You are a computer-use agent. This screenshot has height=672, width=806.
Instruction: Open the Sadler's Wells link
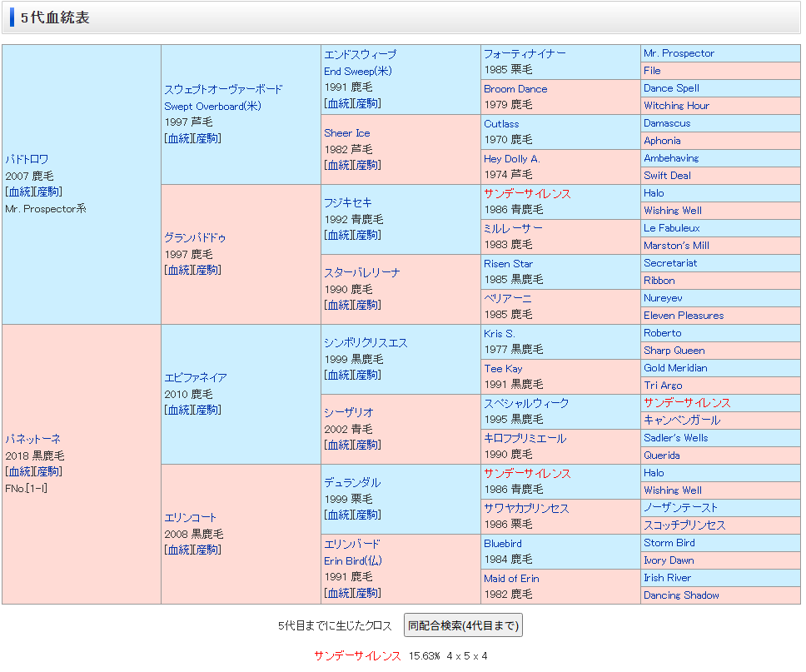tap(675, 438)
